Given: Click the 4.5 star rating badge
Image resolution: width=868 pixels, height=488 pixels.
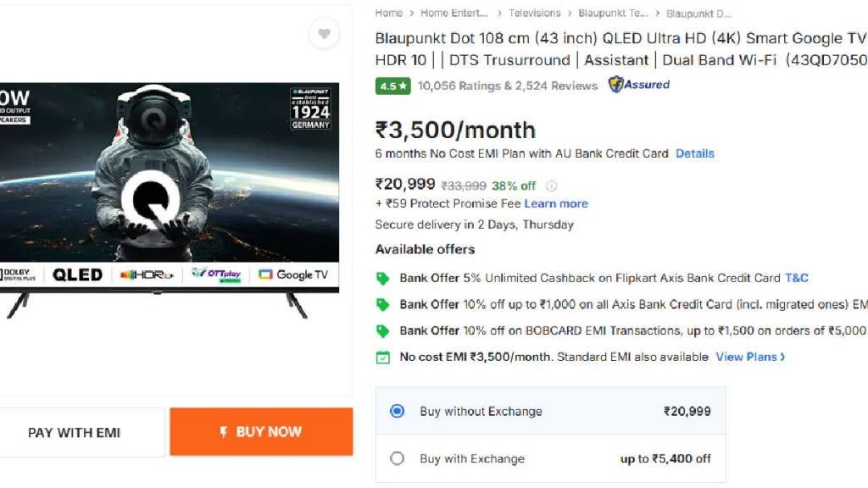Looking at the screenshot, I should tap(393, 86).
